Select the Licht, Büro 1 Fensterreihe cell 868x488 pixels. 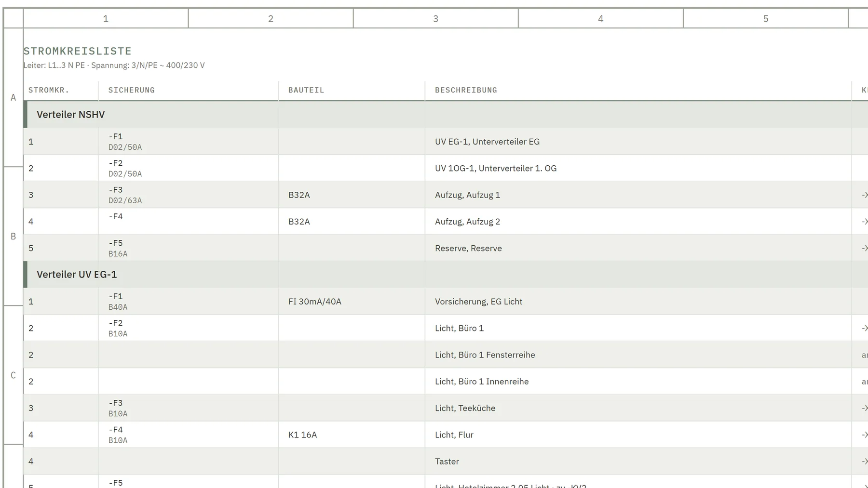tap(638, 355)
